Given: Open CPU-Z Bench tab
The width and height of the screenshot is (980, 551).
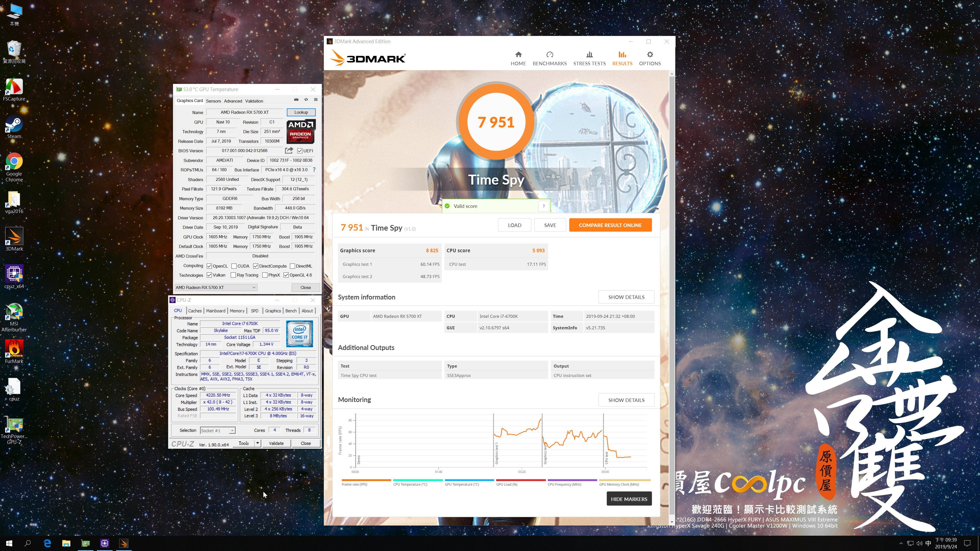Looking at the screenshot, I should 291,311.
